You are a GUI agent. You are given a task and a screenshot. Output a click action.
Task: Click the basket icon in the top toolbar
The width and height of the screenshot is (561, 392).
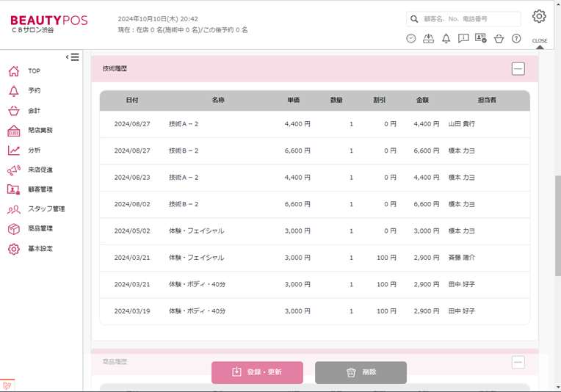click(499, 39)
